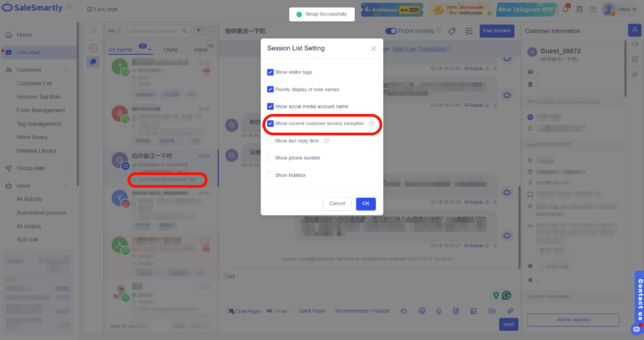Click the send button
This screenshot has height=340, width=644.
[x=509, y=324]
